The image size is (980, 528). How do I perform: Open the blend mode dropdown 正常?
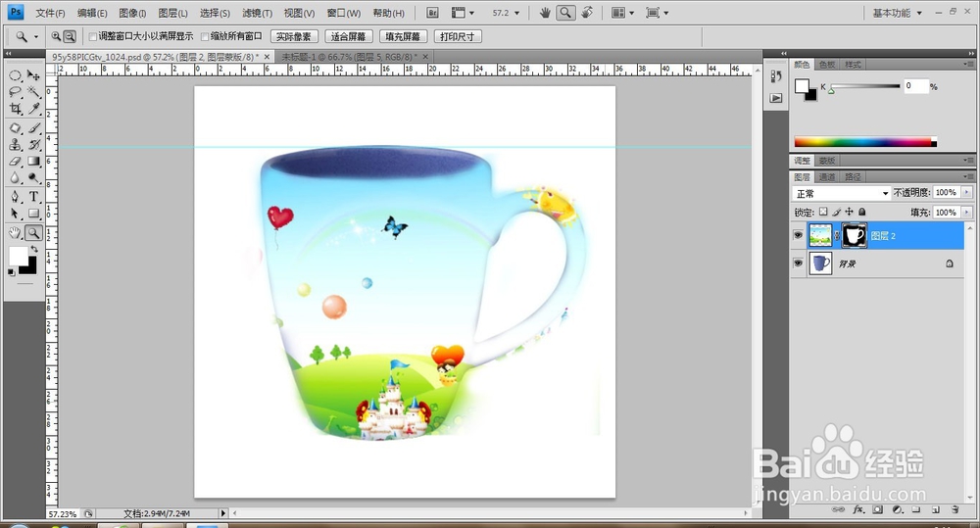point(841,193)
